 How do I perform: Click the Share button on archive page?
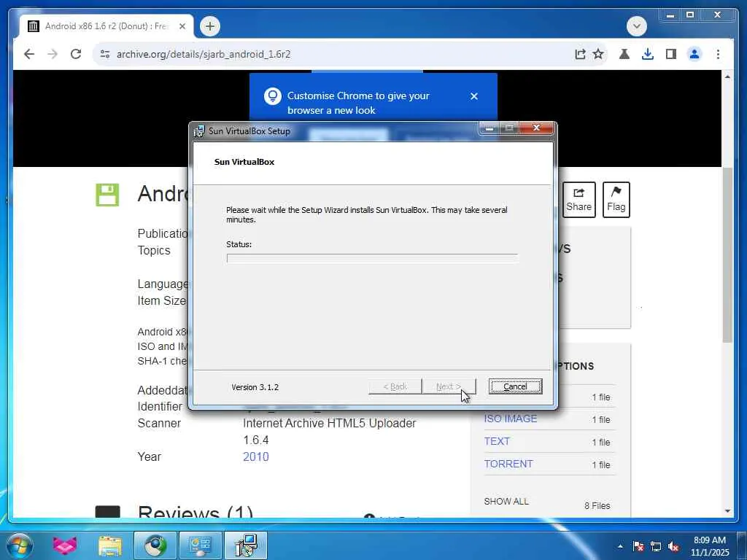pos(578,200)
